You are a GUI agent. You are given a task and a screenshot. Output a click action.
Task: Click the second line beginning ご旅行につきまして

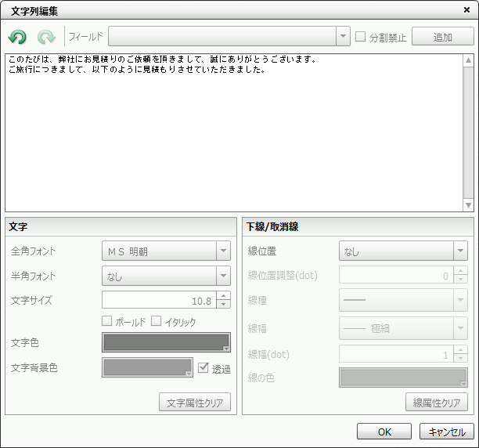coord(137,70)
